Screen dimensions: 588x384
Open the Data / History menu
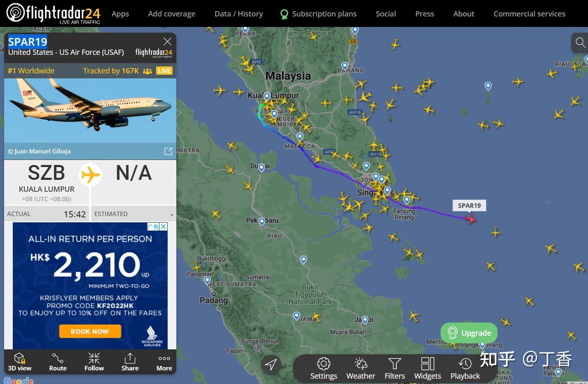tap(239, 14)
